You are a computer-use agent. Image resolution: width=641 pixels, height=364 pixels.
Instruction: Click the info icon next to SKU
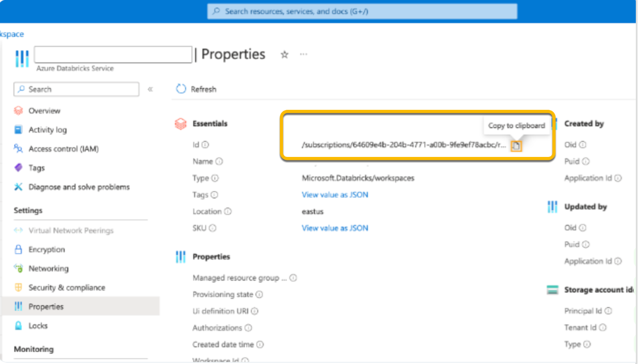pyautogui.click(x=213, y=228)
